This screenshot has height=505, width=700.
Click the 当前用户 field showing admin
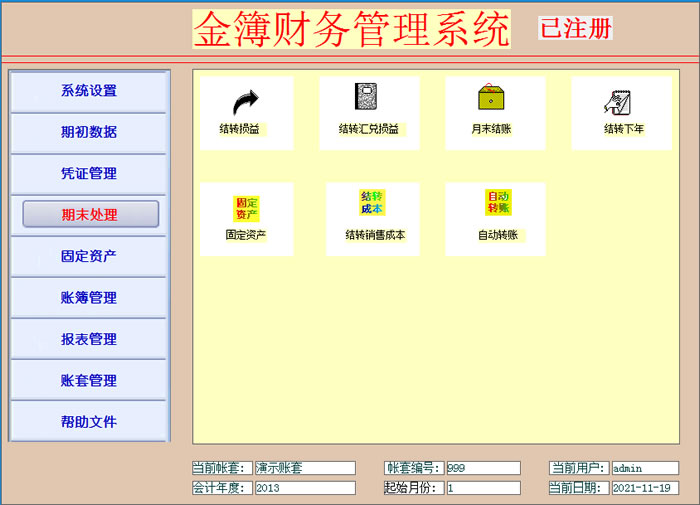click(645, 468)
